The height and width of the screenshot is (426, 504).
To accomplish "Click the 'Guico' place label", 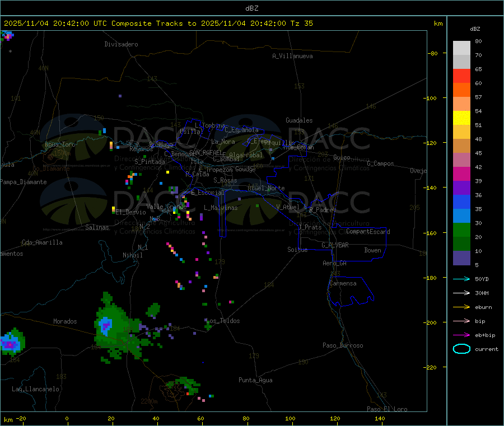I will tap(342, 157).
